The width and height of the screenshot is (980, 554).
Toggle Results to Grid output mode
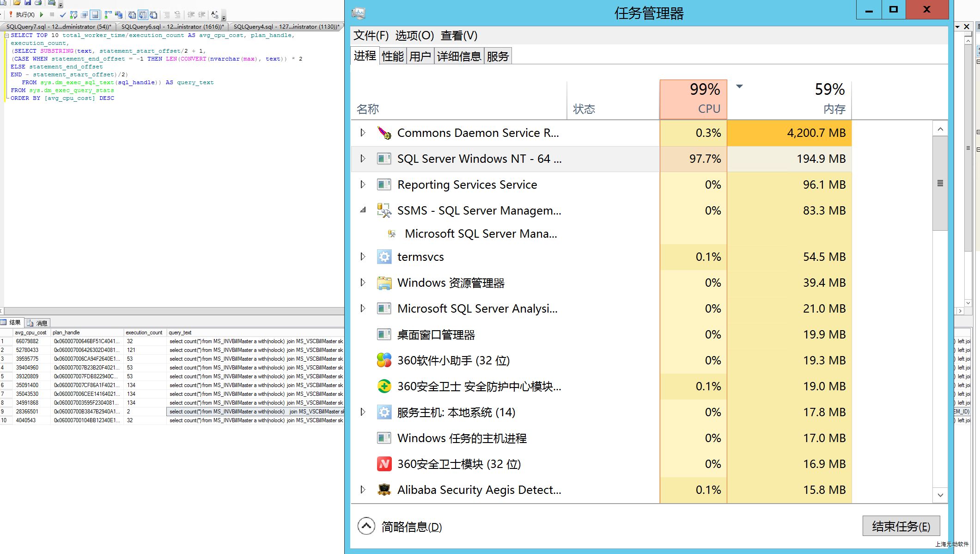pyautogui.click(x=143, y=15)
